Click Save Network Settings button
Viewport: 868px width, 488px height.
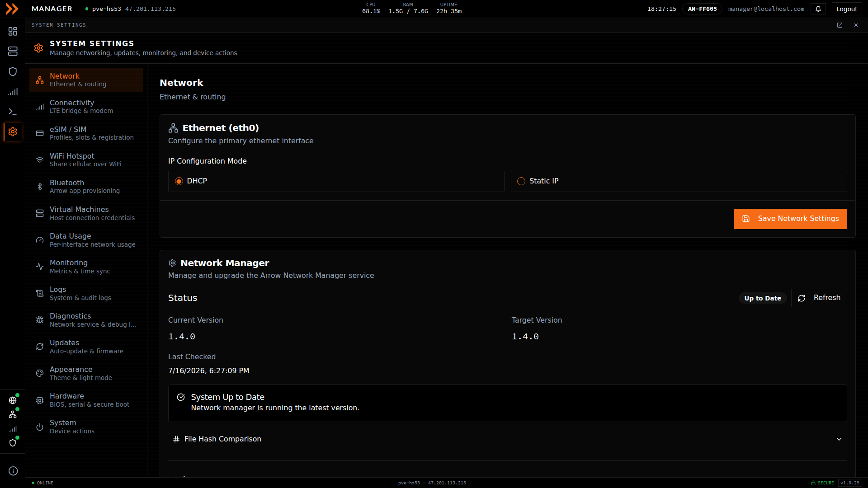click(x=790, y=219)
